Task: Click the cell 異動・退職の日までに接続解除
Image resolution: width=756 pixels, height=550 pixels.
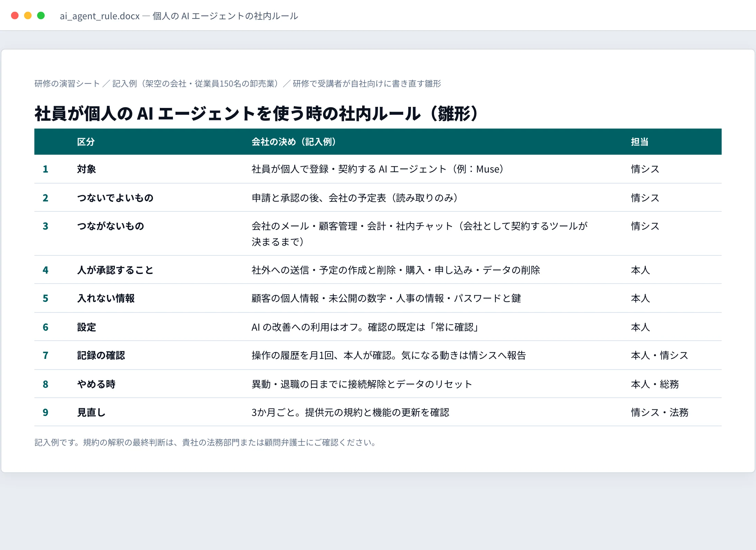Action: tap(362, 384)
